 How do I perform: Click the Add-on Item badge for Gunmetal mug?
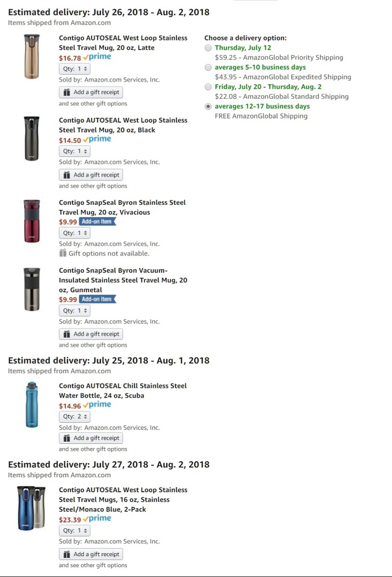[x=98, y=299]
